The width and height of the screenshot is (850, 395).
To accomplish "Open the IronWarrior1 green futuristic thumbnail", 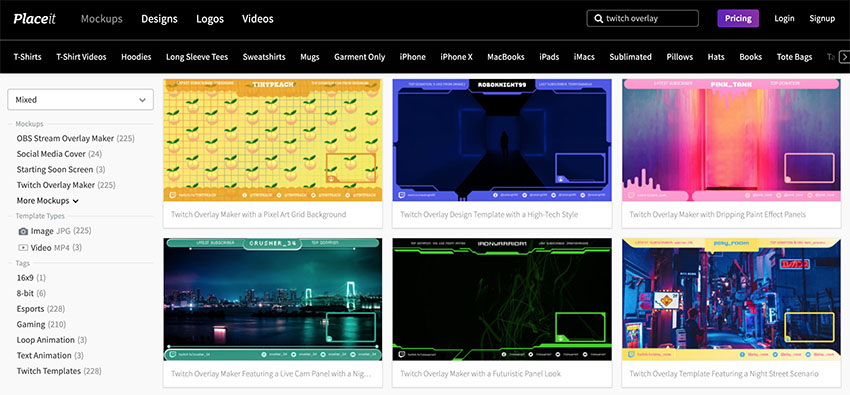I will pyautogui.click(x=502, y=300).
